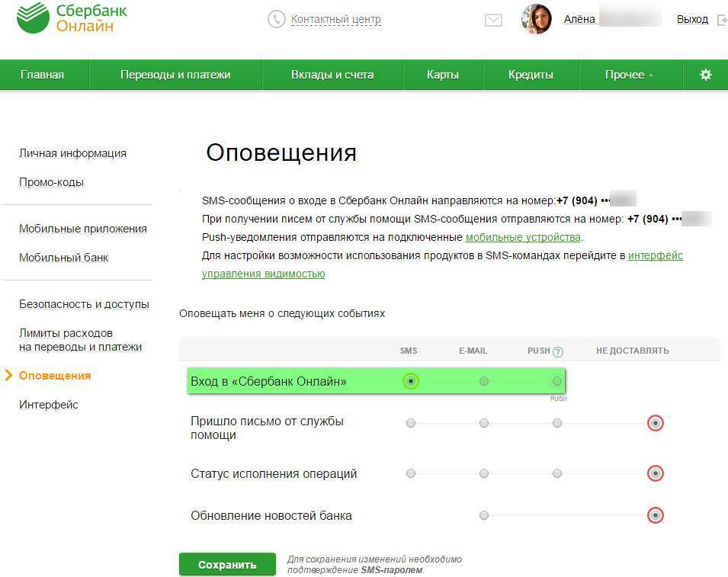
Task: Click the phone icon beside Контактный центр
Action: [276, 20]
